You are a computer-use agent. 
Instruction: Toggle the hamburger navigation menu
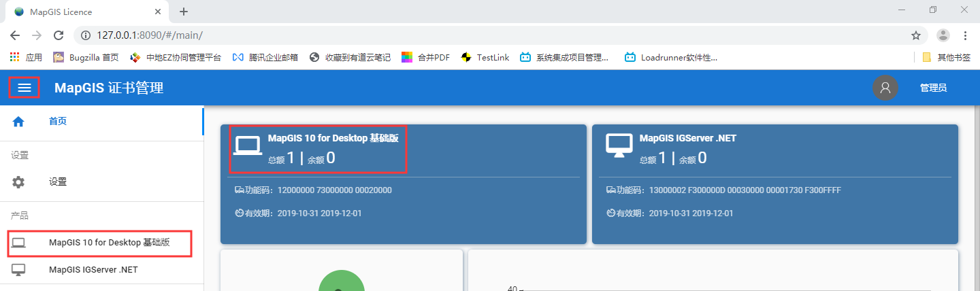click(x=24, y=88)
